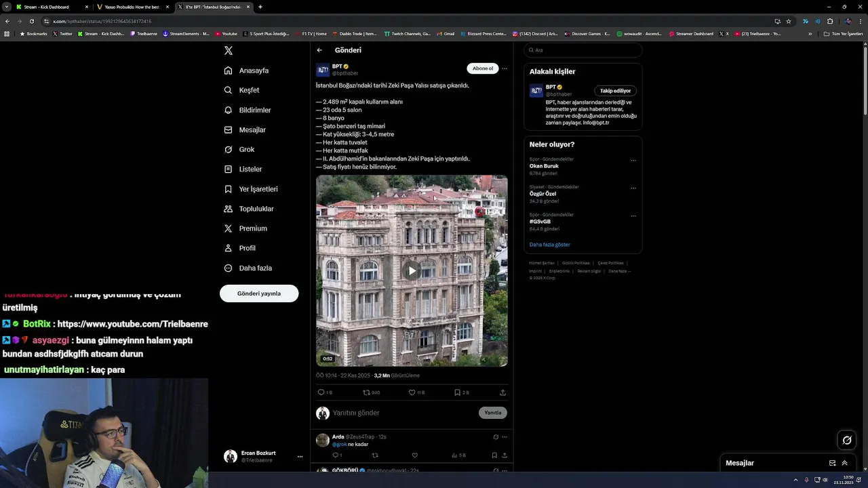Click the Yanıtla reply button
The width and height of the screenshot is (868, 488).
(493, 413)
